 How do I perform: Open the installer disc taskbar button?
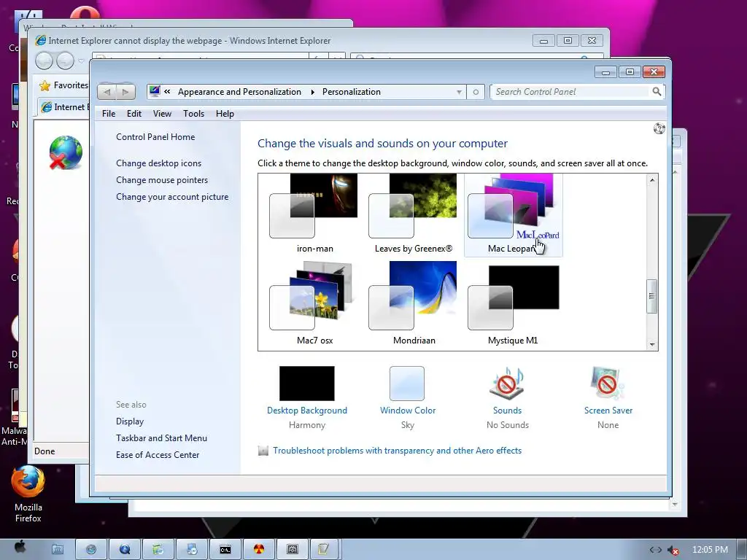pos(192,550)
